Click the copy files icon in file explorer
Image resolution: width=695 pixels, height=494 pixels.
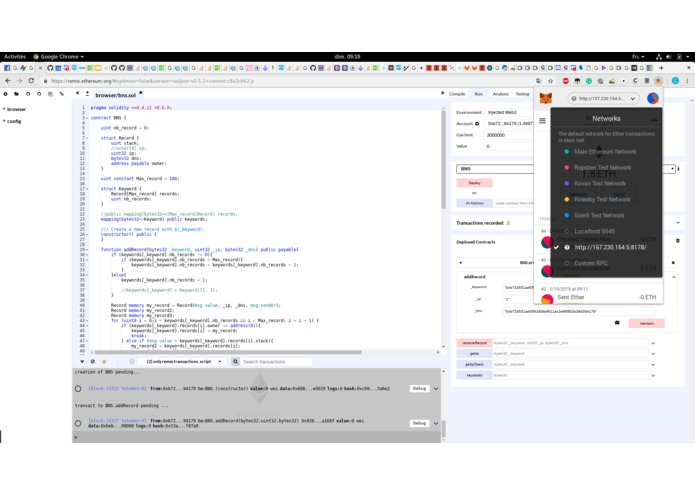[x=50, y=94]
